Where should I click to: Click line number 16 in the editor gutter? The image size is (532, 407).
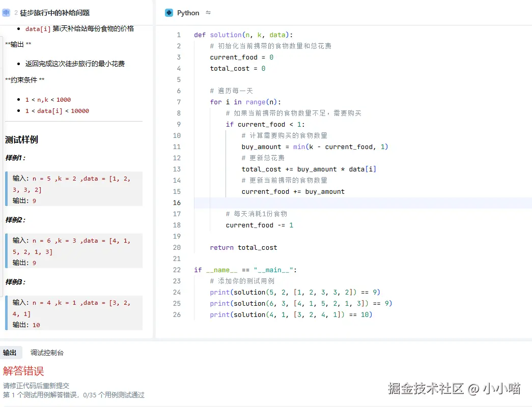(x=177, y=203)
